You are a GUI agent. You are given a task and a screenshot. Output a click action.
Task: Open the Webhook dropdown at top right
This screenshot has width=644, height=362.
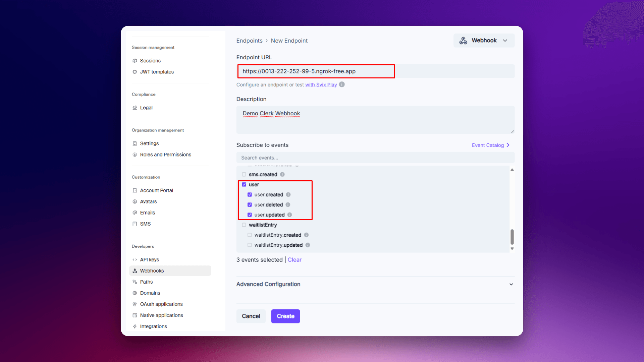click(484, 41)
